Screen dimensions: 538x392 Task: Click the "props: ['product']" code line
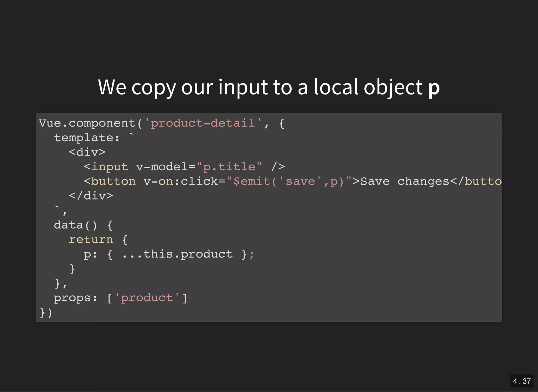pos(121,298)
